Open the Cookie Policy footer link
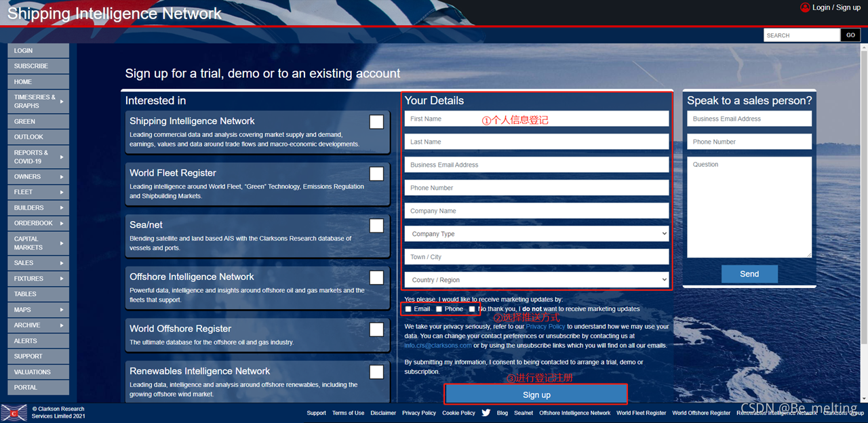Image resolution: width=868 pixels, height=423 pixels. pos(459,413)
